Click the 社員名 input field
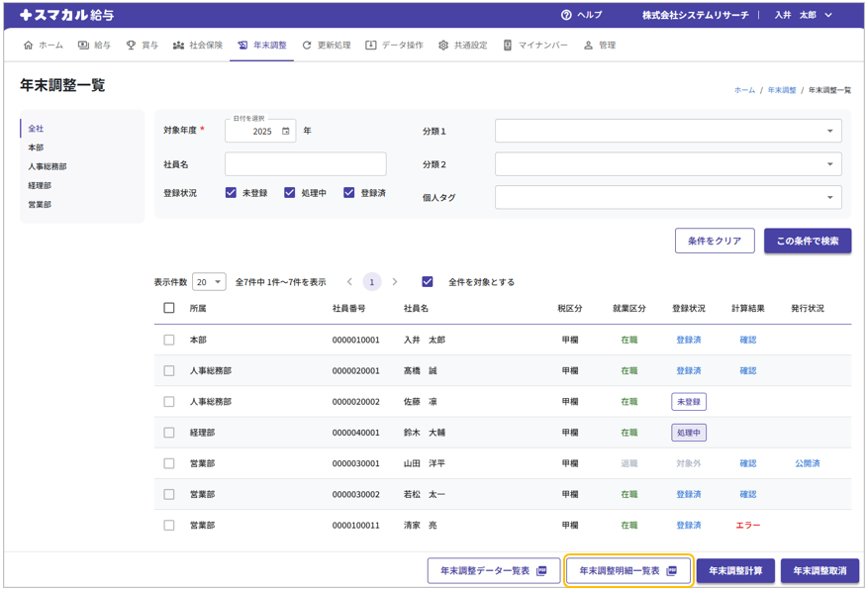This screenshot has height=592, width=868. click(305, 164)
